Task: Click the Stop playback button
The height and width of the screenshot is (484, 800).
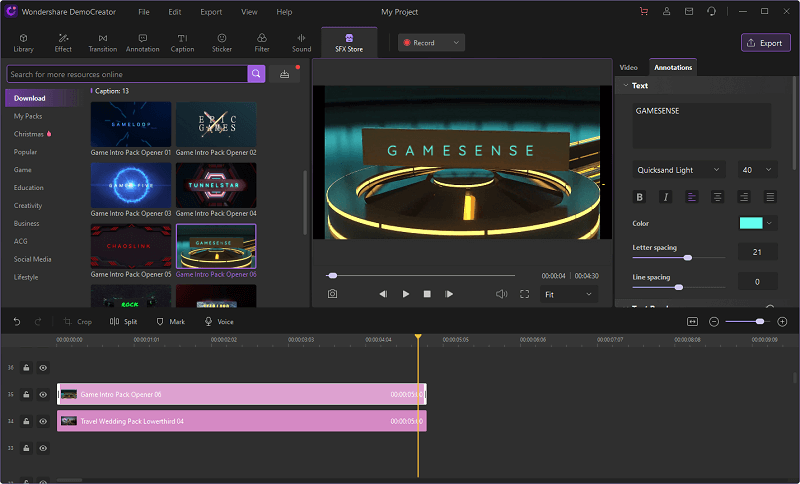Action: (x=427, y=294)
